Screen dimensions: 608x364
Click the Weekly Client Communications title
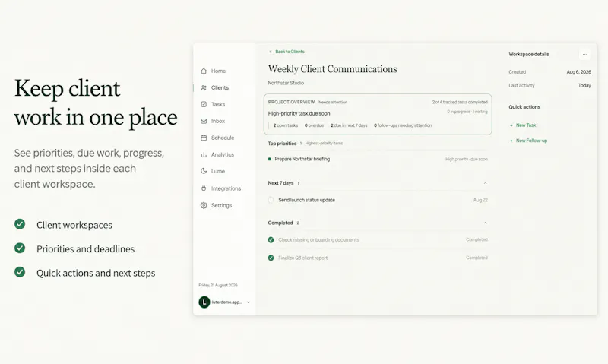332,69
